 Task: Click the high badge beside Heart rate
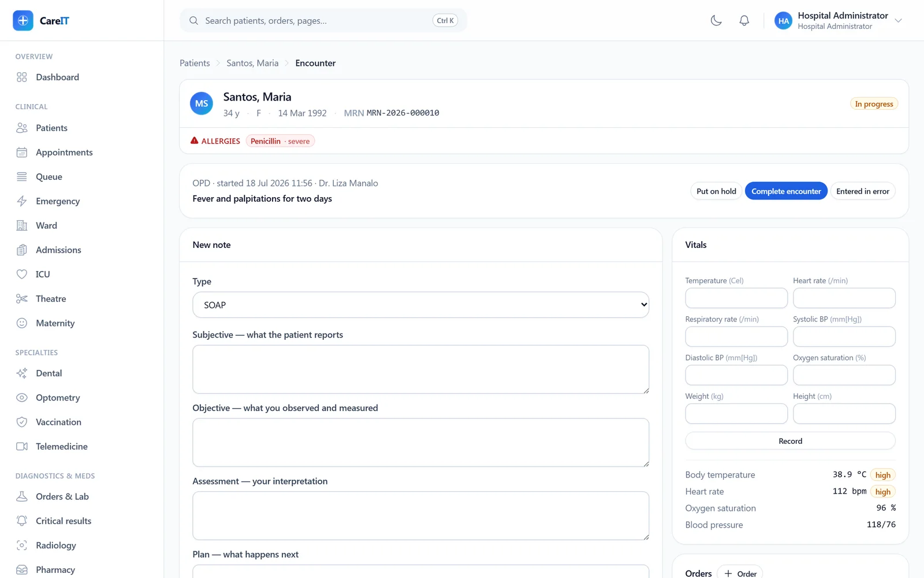coord(883,492)
